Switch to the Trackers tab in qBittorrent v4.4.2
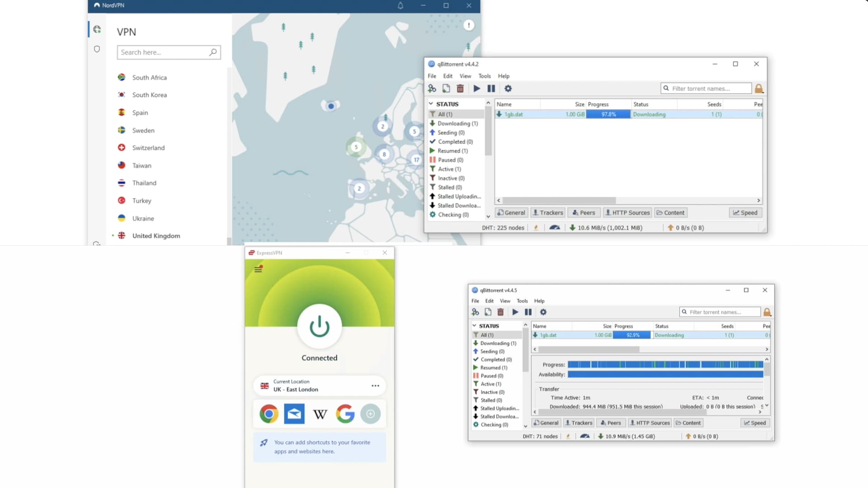This screenshot has width=868, height=488. tap(547, 212)
